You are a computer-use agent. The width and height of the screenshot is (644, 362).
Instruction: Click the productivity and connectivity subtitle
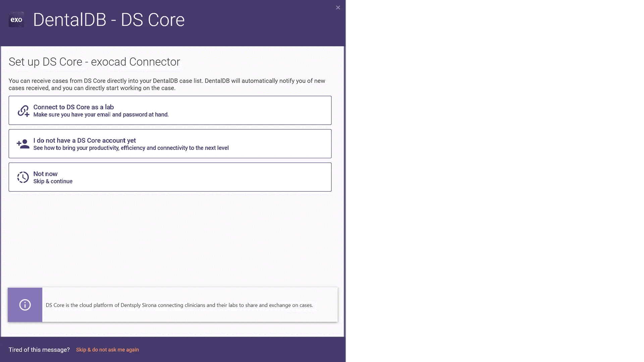(x=131, y=148)
